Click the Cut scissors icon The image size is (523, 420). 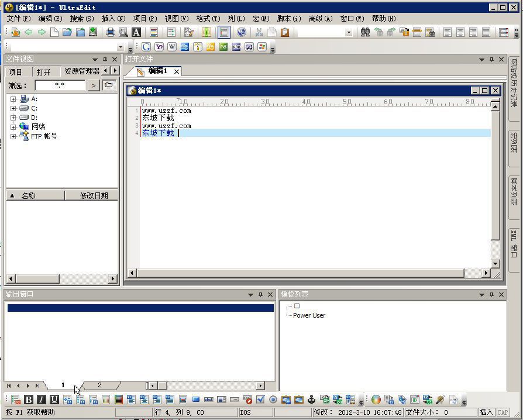[x=259, y=32]
